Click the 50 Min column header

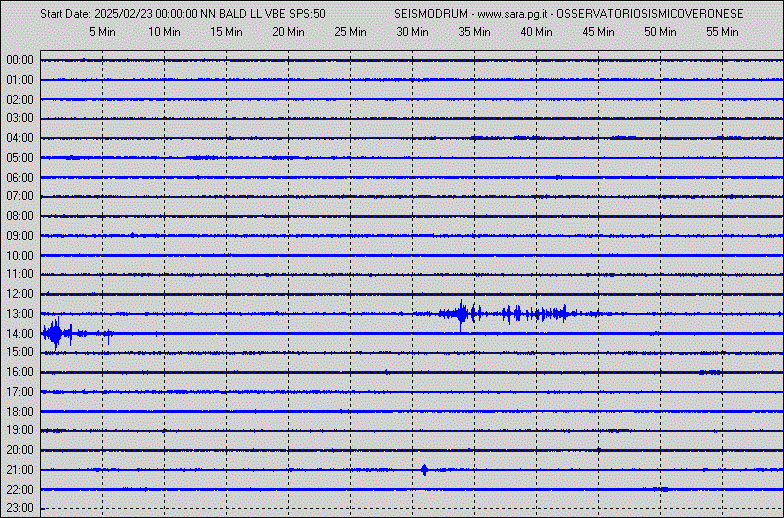click(x=660, y=32)
